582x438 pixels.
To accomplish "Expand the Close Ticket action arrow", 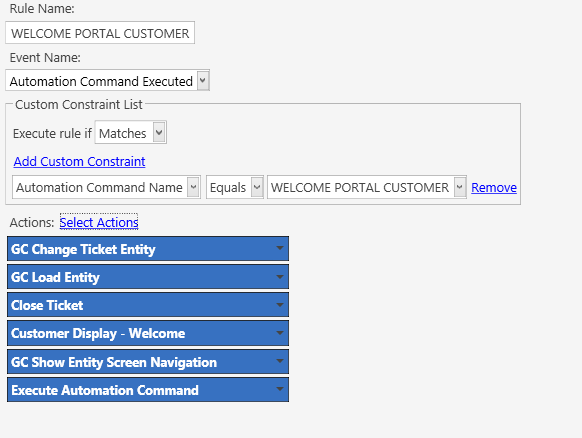I will 280,305.
